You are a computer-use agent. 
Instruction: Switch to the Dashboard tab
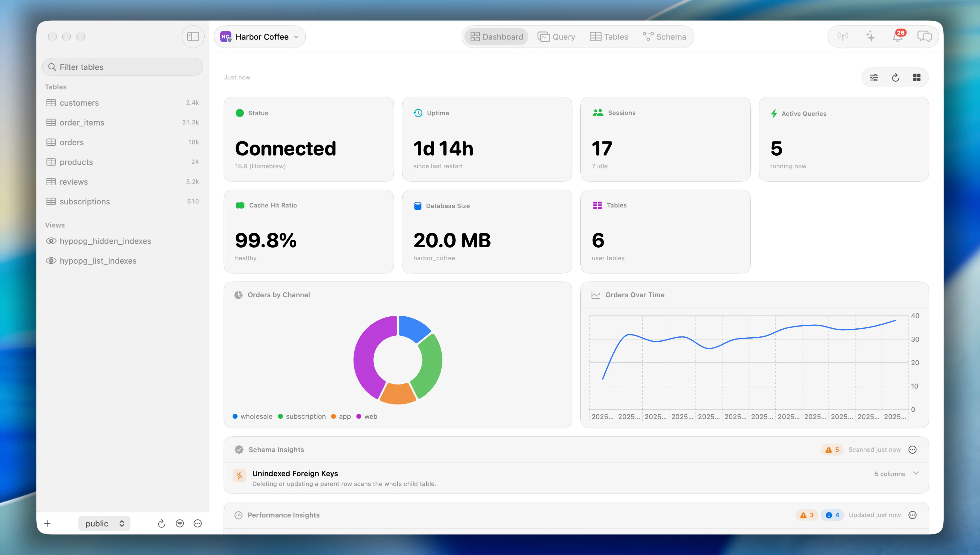pos(496,37)
